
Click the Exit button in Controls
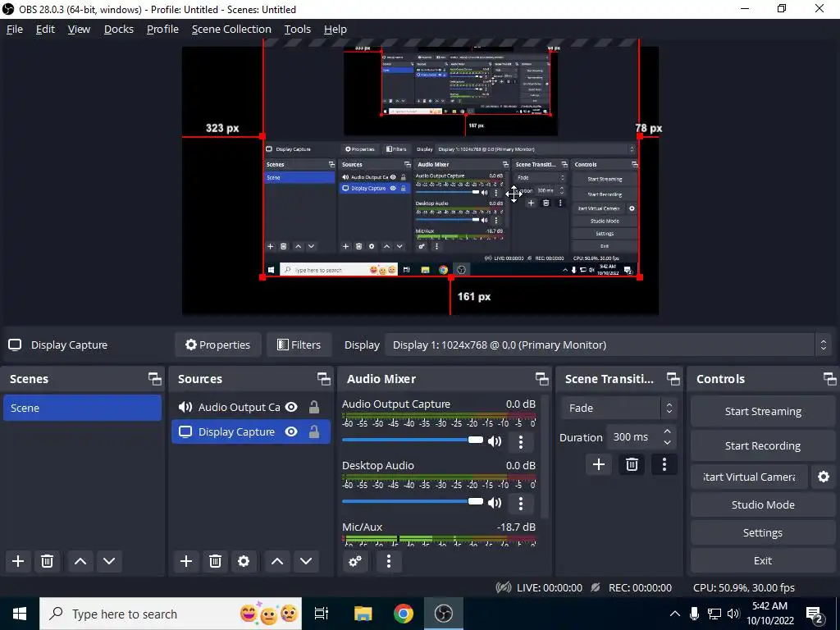coord(763,560)
